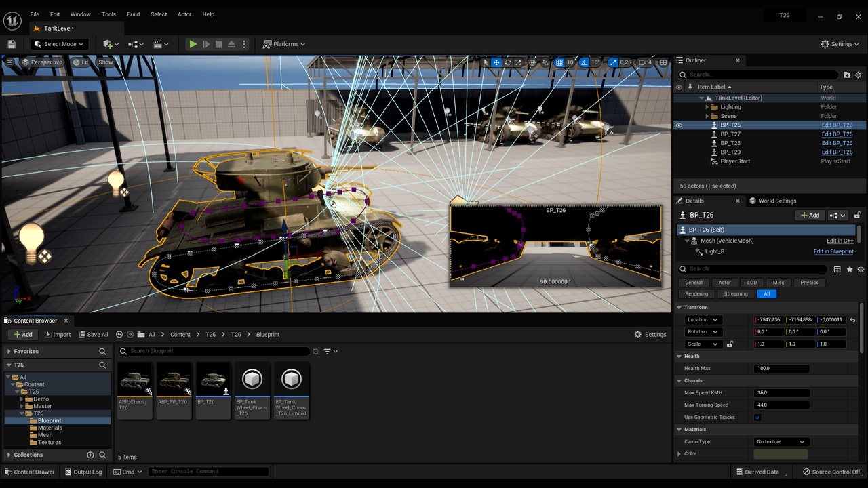The width and height of the screenshot is (868, 488).
Task: Add a new collection with the plus icon
Action: click(x=90, y=455)
